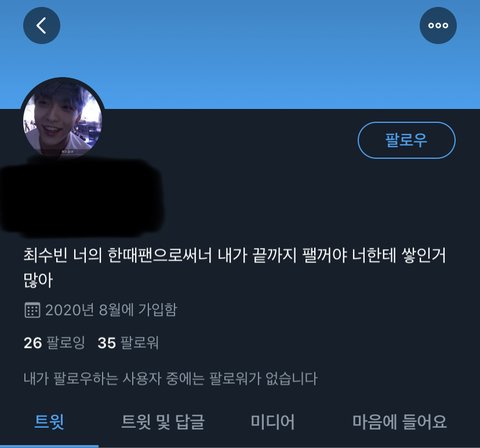Viewport: 480px width, 448px height.
Task: View the 마음에 들어요 tab
Action: (399, 422)
